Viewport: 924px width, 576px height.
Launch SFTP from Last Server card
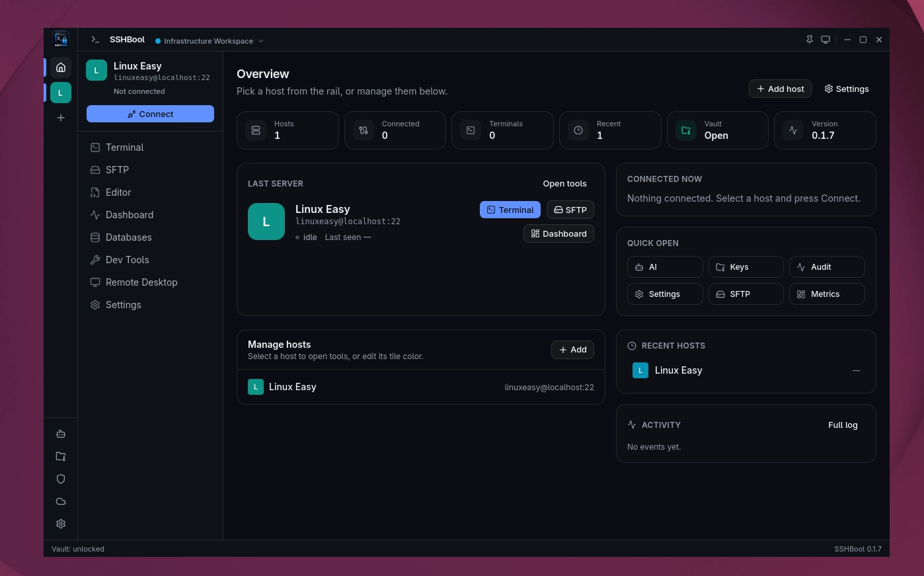tap(570, 210)
